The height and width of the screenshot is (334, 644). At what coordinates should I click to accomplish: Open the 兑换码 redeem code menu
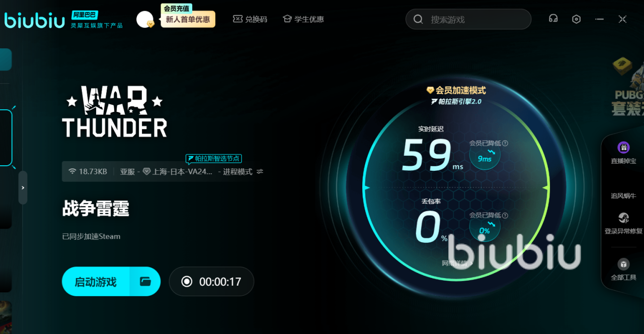pyautogui.click(x=250, y=19)
